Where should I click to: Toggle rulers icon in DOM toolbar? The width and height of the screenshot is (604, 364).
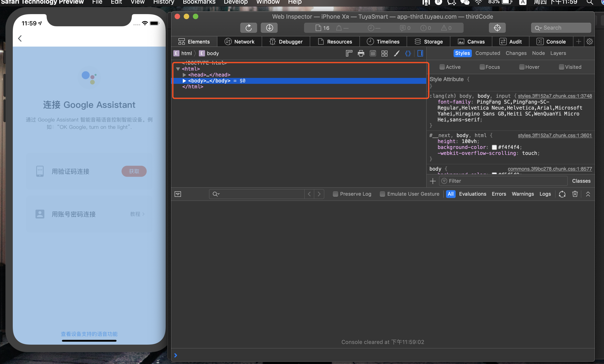(x=349, y=53)
